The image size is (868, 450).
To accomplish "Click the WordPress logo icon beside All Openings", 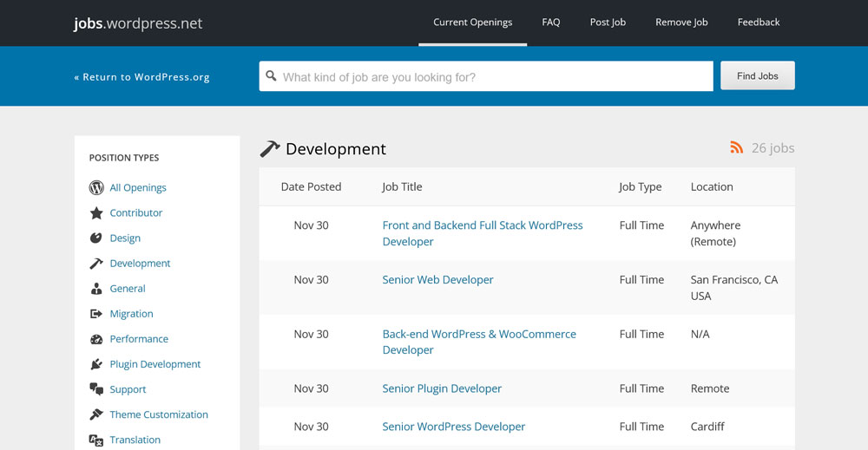I will [x=96, y=187].
